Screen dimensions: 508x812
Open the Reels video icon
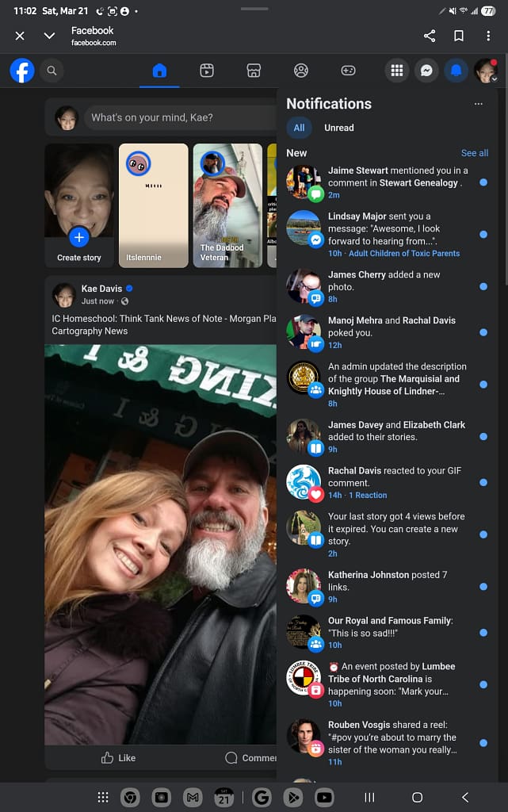[206, 71]
